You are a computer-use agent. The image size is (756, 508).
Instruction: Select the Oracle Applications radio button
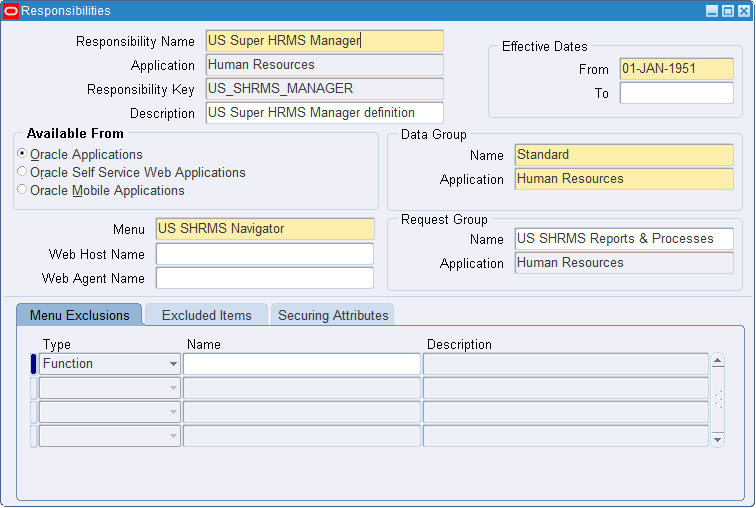(x=22, y=153)
